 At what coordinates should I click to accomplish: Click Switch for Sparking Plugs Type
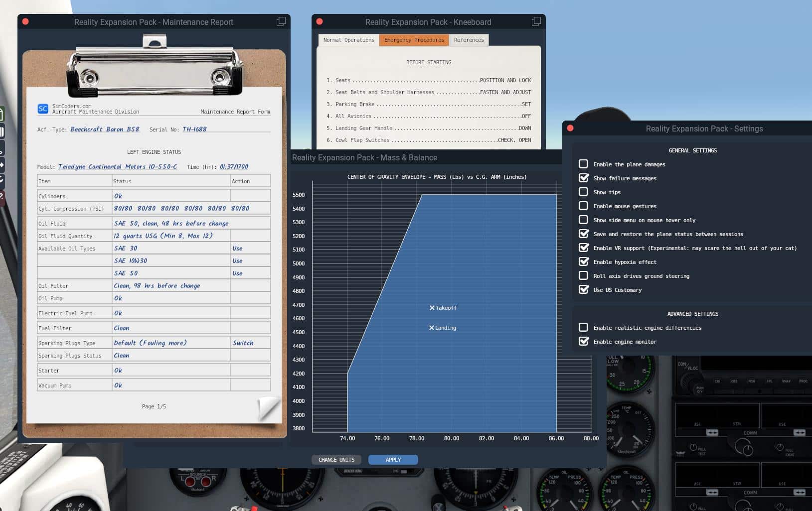pos(243,343)
